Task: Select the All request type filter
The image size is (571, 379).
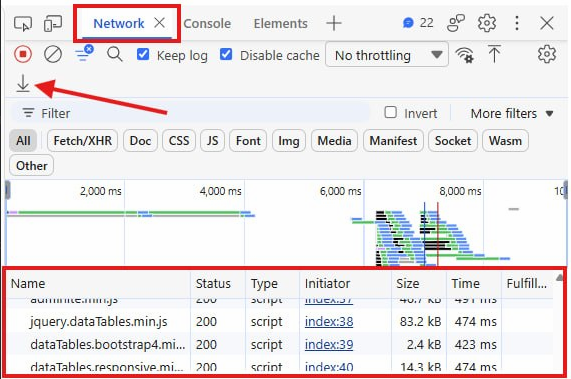Action: 23,141
